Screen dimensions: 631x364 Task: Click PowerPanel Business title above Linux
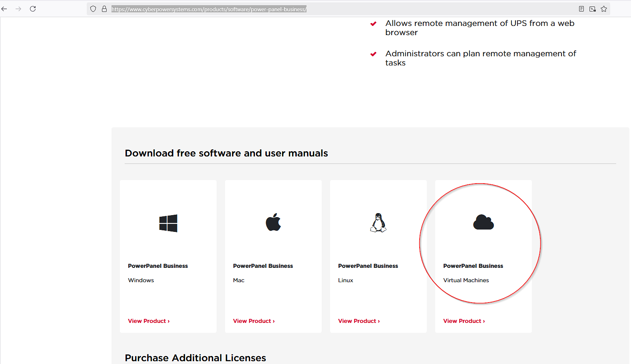pyautogui.click(x=368, y=266)
